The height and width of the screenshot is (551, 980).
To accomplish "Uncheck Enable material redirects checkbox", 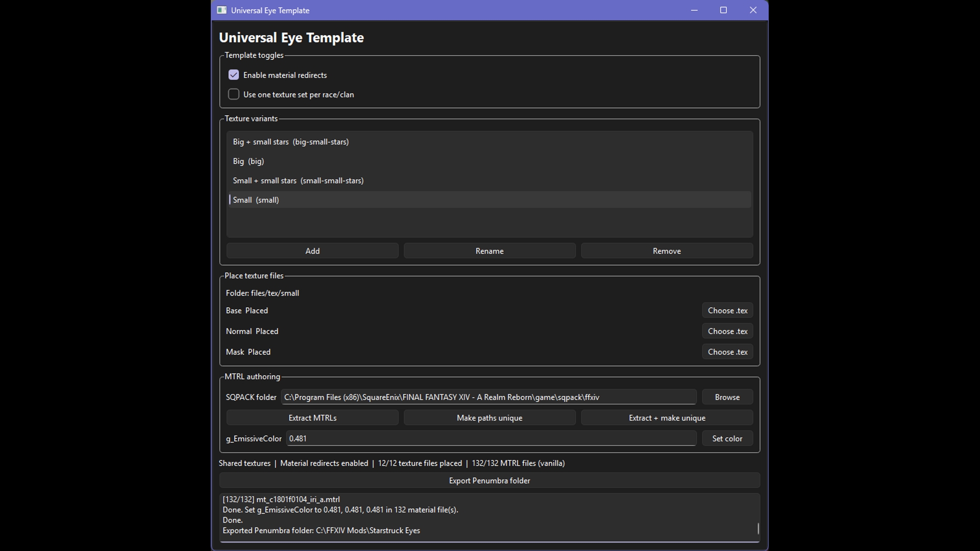I will 234,75.
